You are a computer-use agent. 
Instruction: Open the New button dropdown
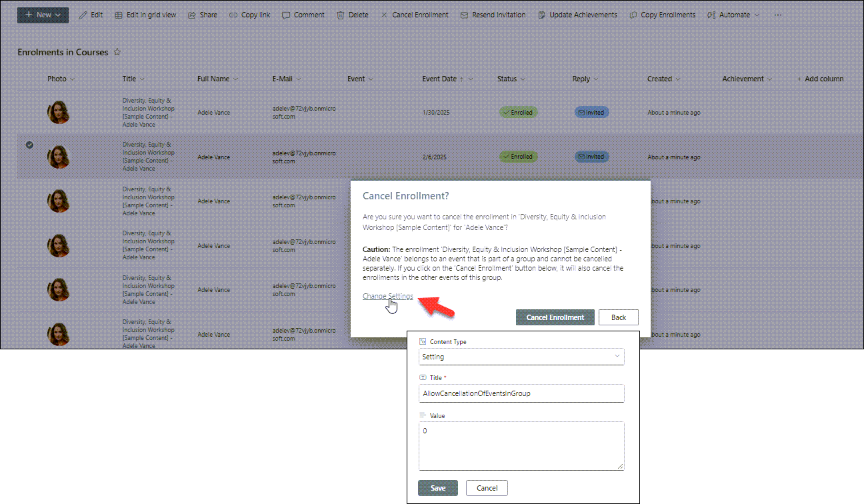43,15
